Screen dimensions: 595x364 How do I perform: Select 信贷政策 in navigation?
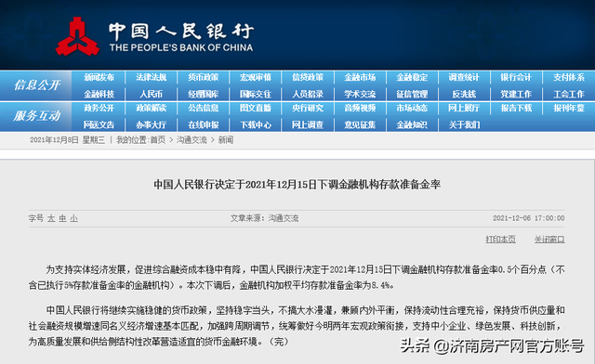pos(308,77)
